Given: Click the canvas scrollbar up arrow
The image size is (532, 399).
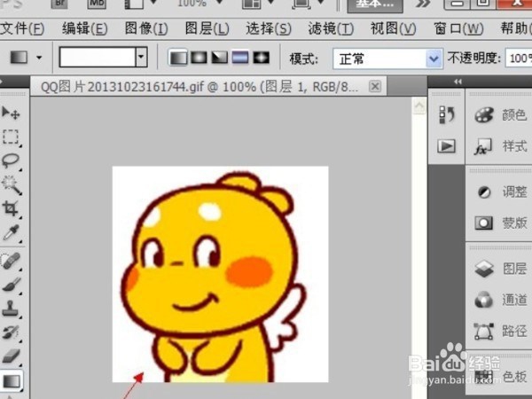Looking at the screenshot, I should pos(419,106).
